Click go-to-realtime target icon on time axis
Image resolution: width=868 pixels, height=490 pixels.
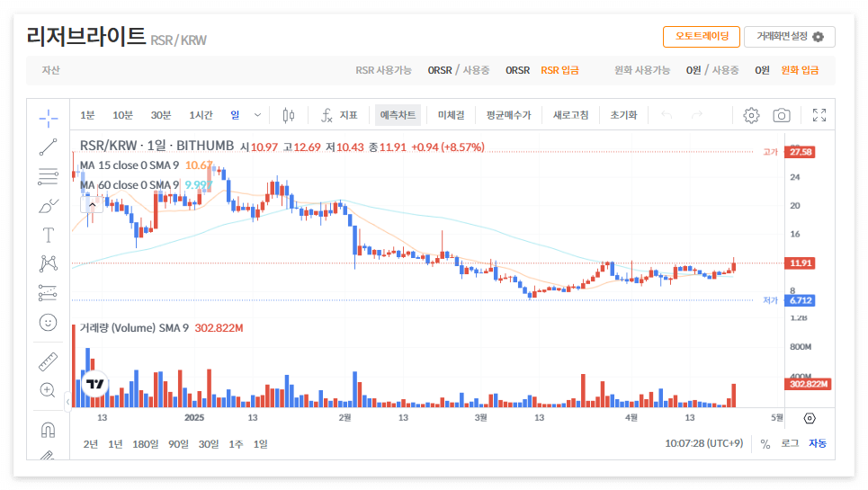click(x=810, y=419)
